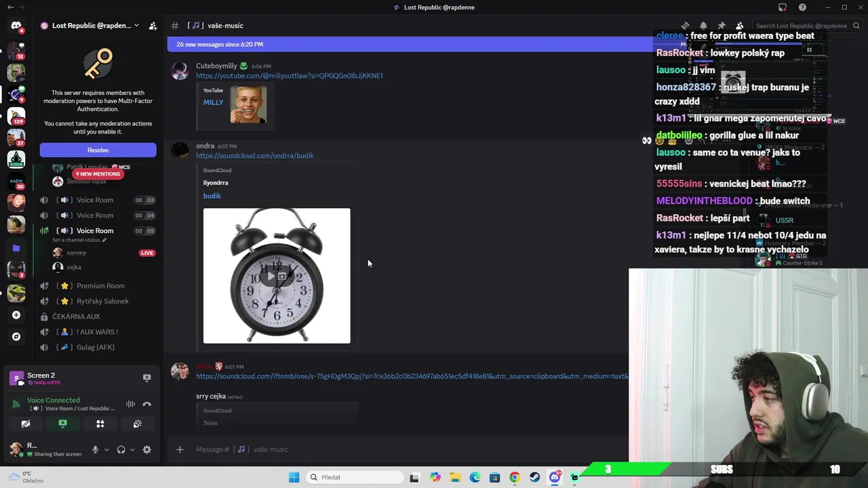Open File Explorer from the taskbar
This screenshot has height=488, width=868.
coord(455,477)
